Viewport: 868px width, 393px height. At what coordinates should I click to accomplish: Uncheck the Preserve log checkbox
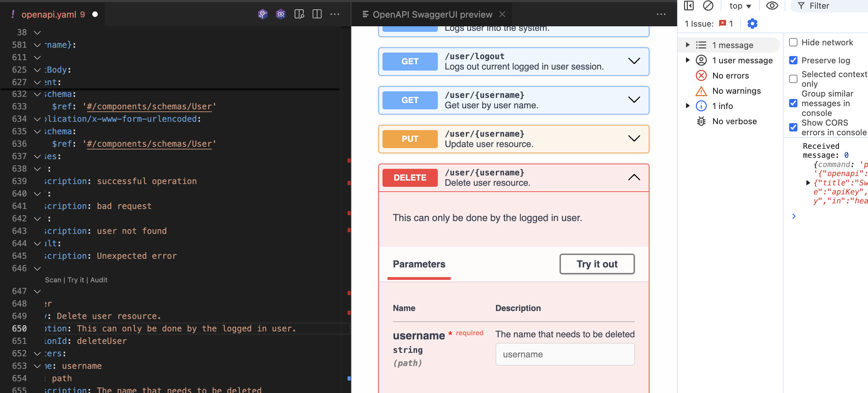click(x=793, y=60)
